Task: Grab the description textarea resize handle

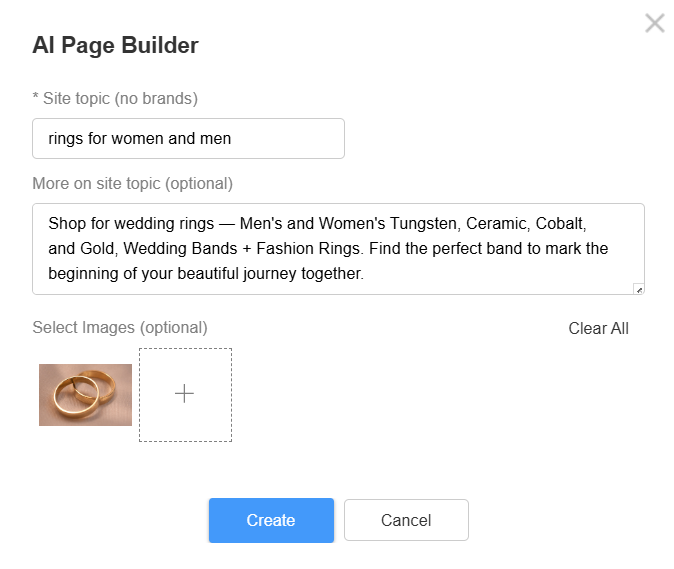Action: coord(639,289)
